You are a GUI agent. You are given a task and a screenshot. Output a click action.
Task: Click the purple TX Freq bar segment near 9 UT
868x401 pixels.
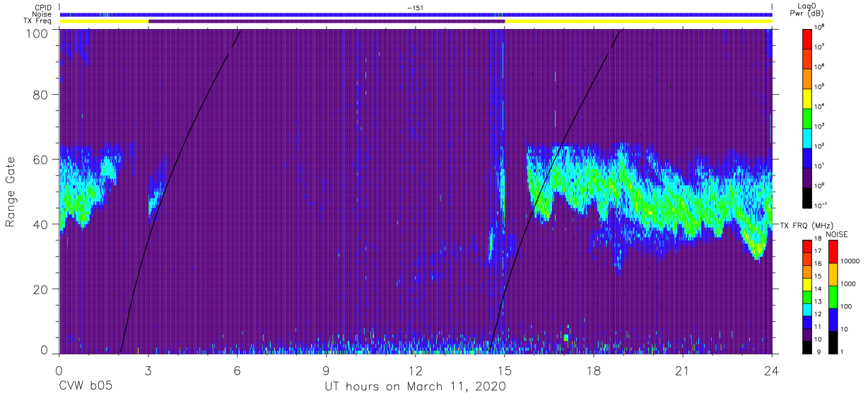tap(327, 21)
